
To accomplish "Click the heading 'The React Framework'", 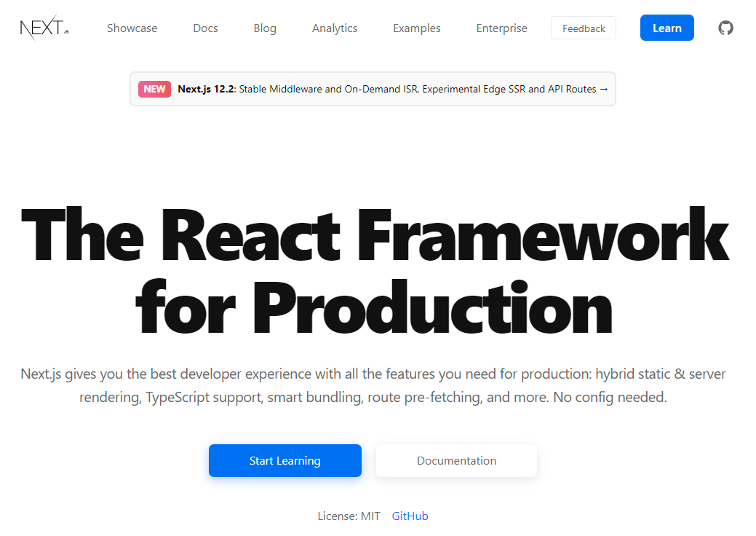I will coord(375,234).
